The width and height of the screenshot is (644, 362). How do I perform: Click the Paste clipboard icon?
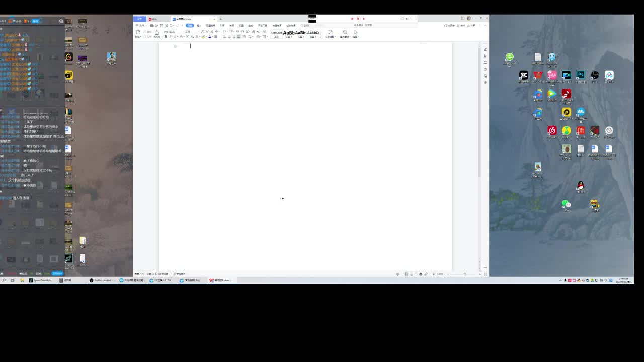pyautogui.click(x=138, y=33)
